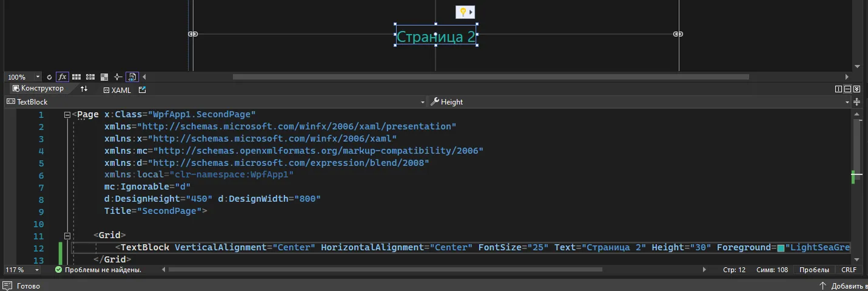The height and width of the screenshot is (291, 868).
Task: Click xmlns:local namespace on line 6
Action: click(199, 175)
